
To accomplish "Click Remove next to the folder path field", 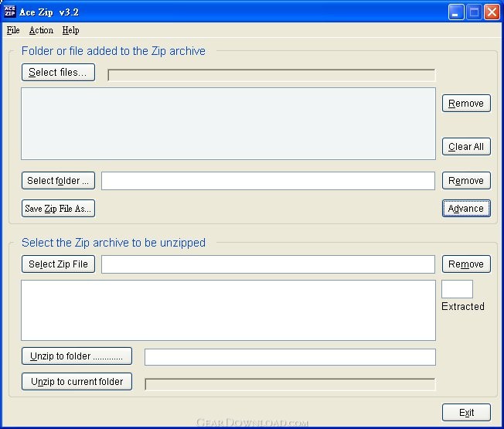I will pyautogui.click(x=466, y=181).
